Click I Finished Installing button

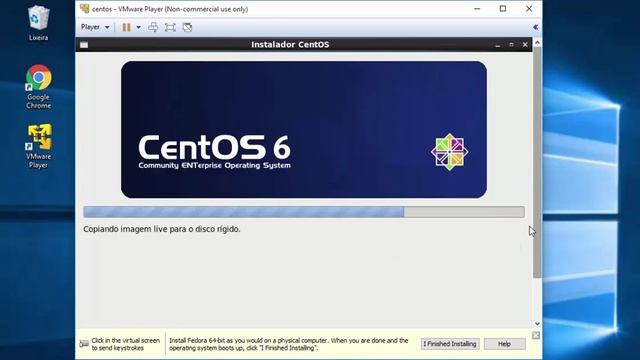[450, 344]
